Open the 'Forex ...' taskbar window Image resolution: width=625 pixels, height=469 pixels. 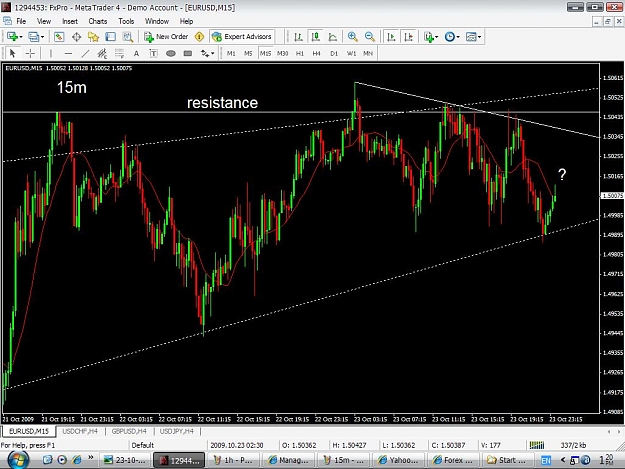click(x=453, y=460)
